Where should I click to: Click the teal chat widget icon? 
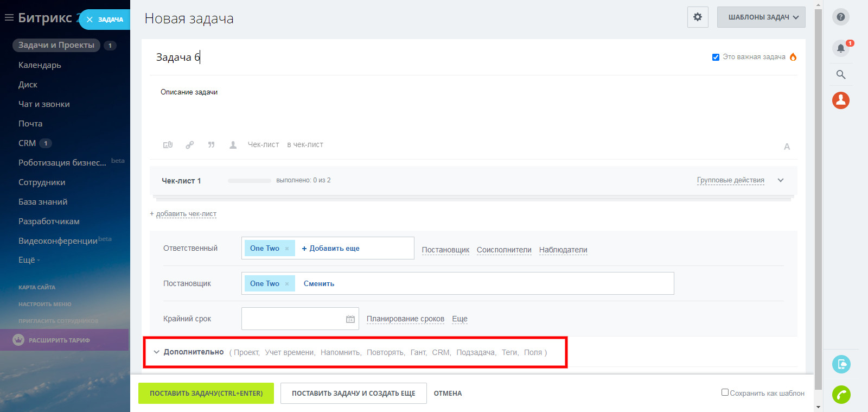841,364
